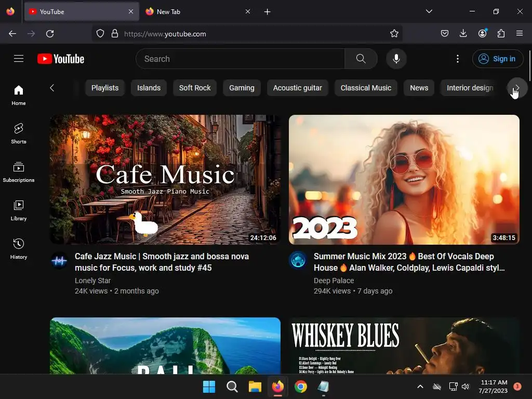532x399 pixels.
Task: Open the Firefox downloads panel
Action: click(463, 34)
